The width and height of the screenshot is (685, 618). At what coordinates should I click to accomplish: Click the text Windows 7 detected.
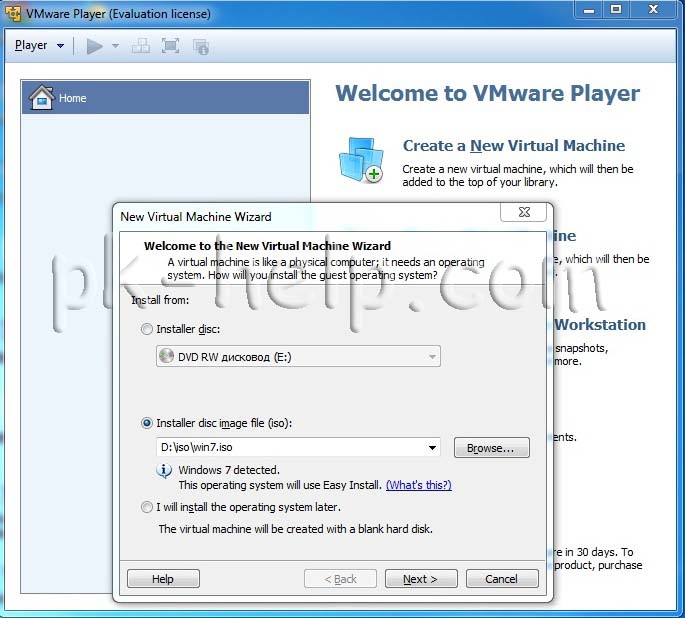point(229,470)
